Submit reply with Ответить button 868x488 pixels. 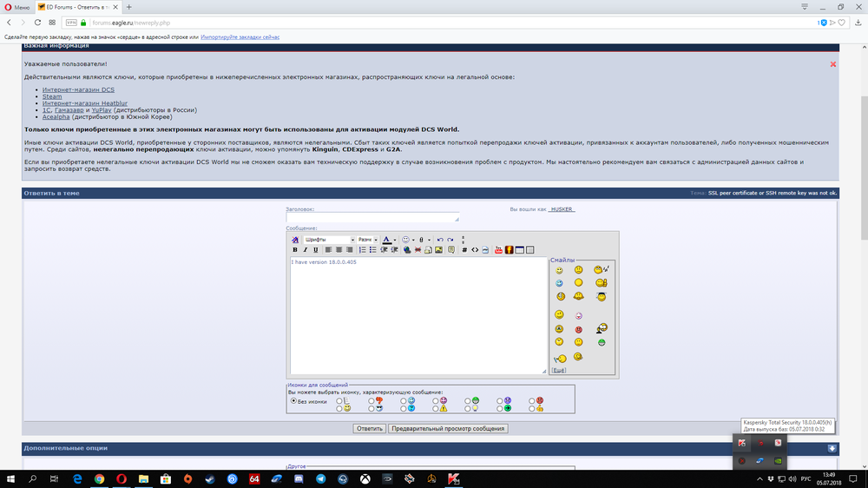tap(369, 428)
